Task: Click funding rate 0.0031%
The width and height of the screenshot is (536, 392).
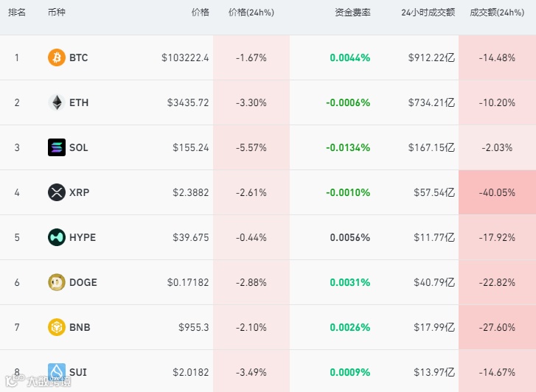Action: click(350, 282)
